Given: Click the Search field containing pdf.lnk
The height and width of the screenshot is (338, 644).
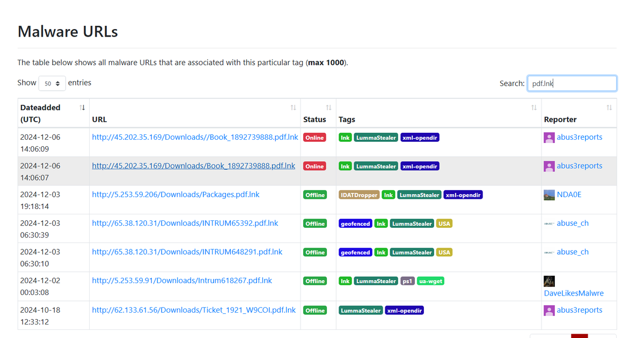Looking at the screenshot, I should (x=572, y=83).
